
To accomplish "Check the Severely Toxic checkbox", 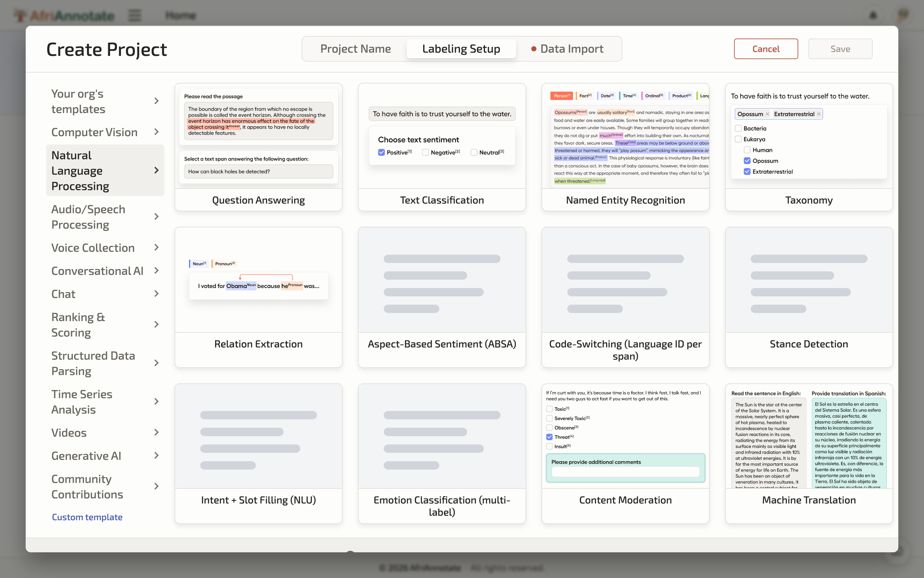I will (550, 418).
